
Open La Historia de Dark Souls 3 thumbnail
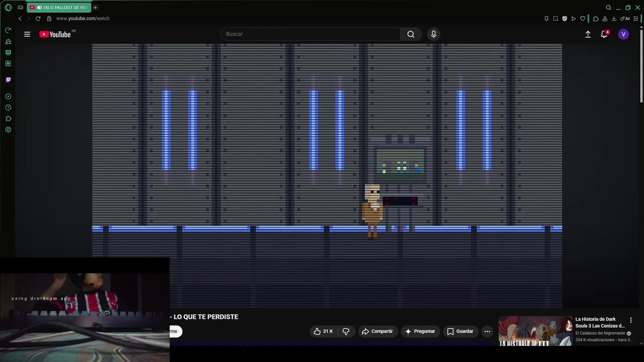[x=535, y=331]
